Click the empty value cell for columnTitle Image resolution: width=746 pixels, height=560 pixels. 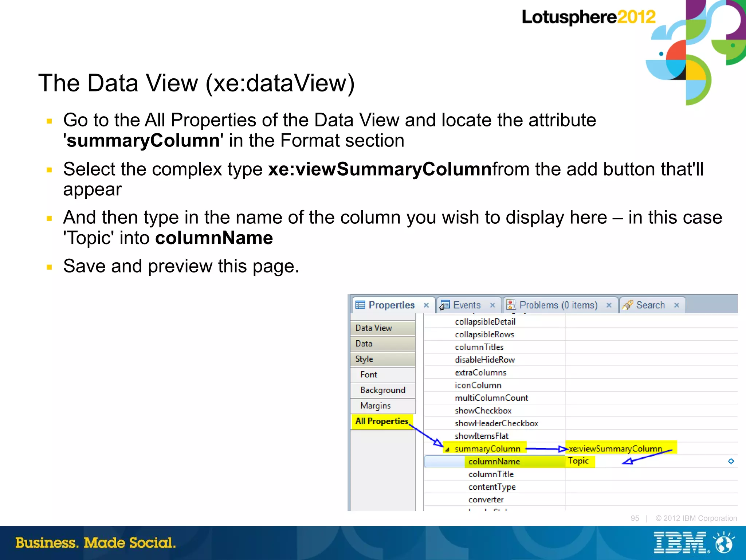[651, 474]
